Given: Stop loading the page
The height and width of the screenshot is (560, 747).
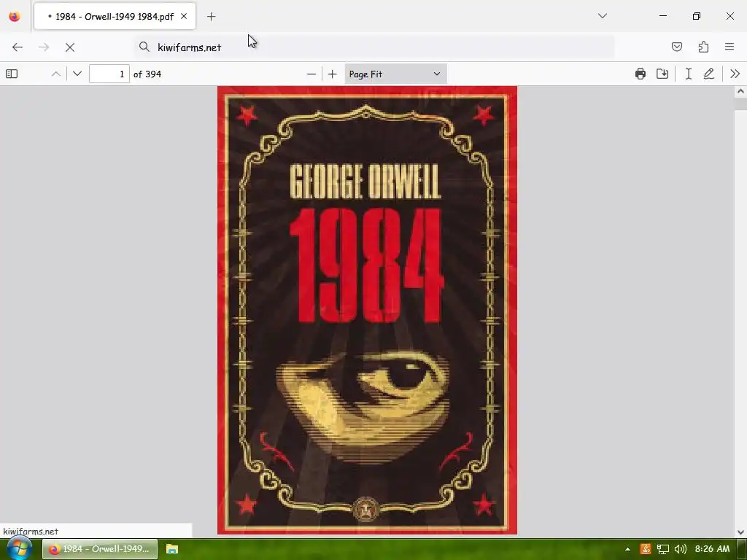Looking at the screenshot, I should [70, 47].
